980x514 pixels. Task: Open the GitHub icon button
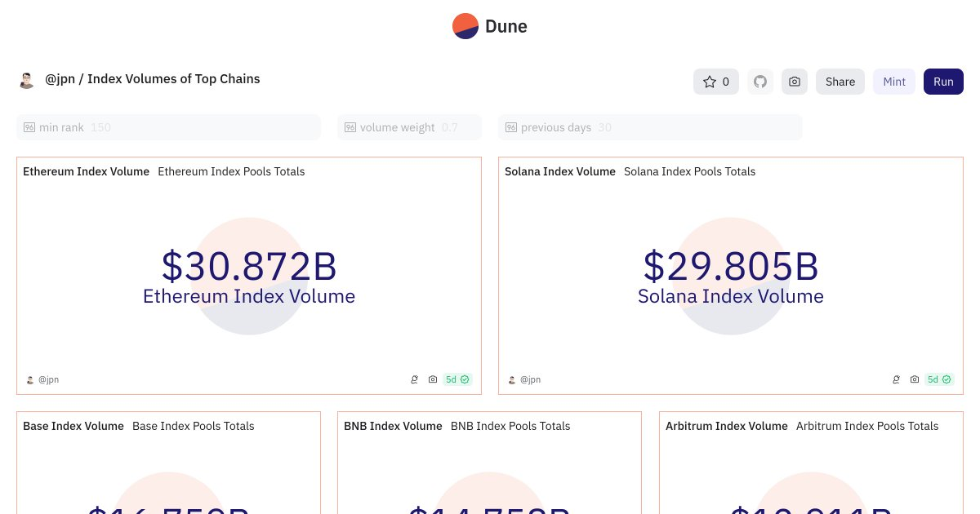pyautogui.click(x=760, y=82)
